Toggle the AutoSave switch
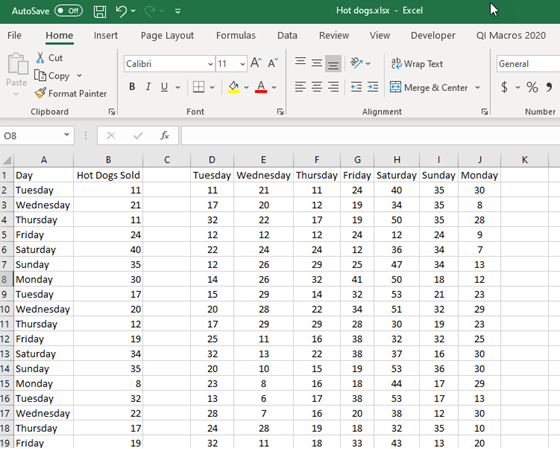Image resolution: width=560 pixels, height=449 pixels. click(x=69, y=11)
